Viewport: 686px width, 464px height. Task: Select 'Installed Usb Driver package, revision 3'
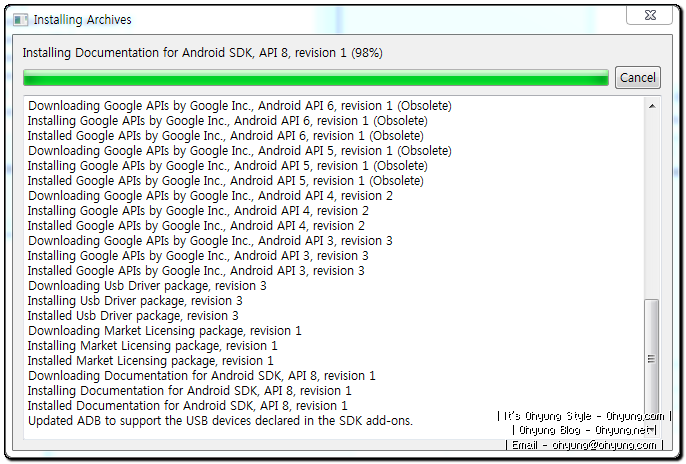pyautogui.click(x=133, y=316)
